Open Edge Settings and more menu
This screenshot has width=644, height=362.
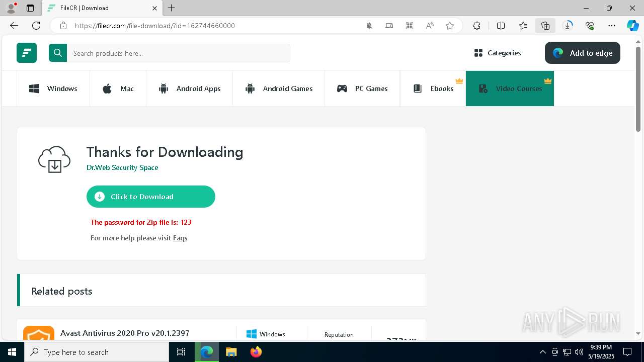click(612, 26)
